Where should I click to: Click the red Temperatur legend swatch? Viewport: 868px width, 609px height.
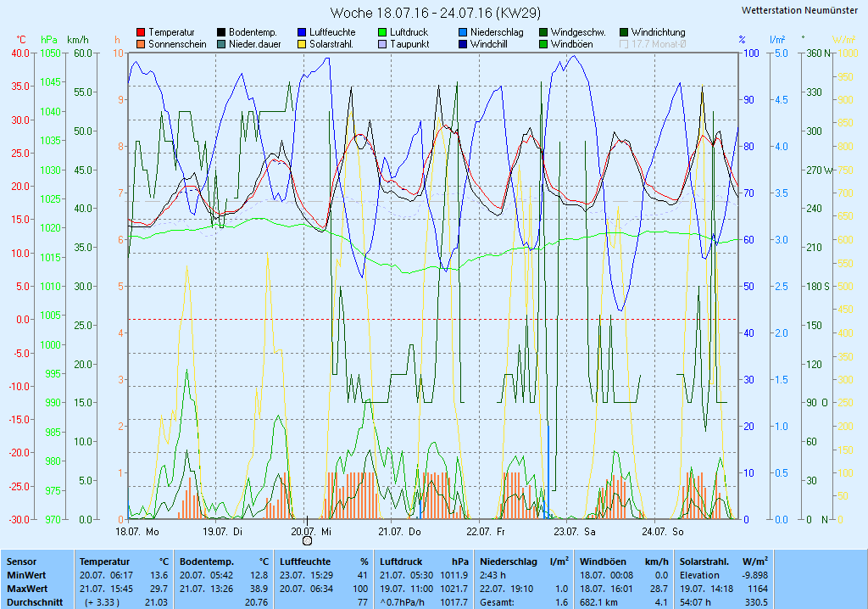pyautogui.click(x=141, y=33)
